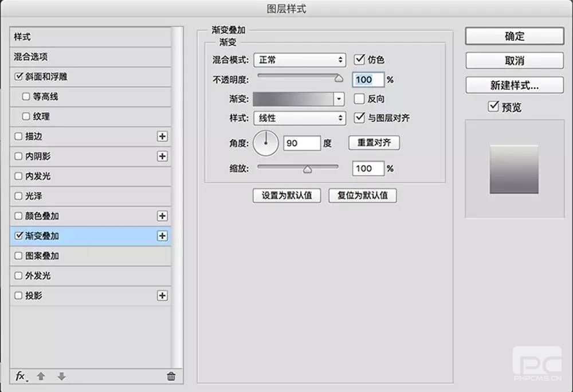Viewport: 573px width, 392px height.
Task: Click plus icon next to 颜色叠加
Action: (x=162, y=216)
